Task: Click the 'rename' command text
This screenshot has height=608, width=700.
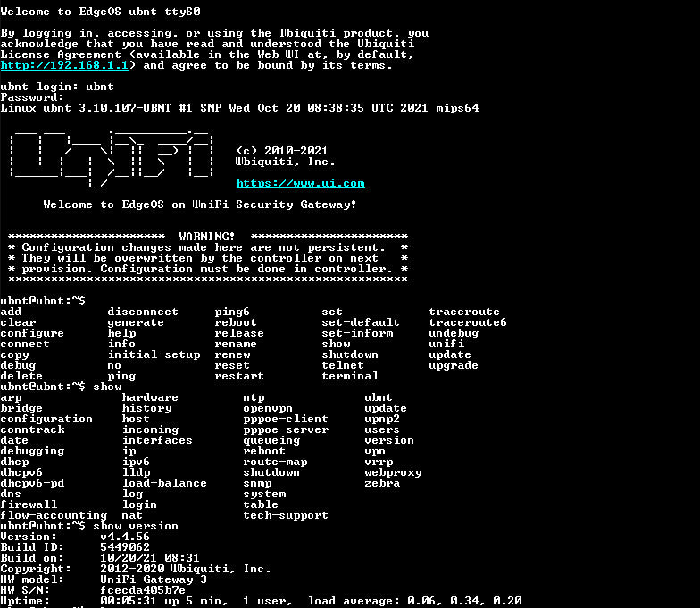Action: [x=236, y=344]
